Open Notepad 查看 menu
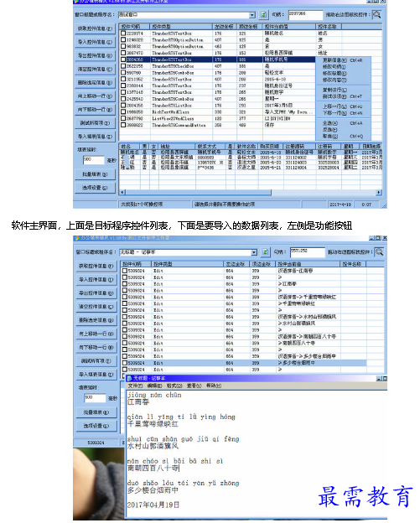The width and height of the screenshot is (420, 523). click(194, 386)
